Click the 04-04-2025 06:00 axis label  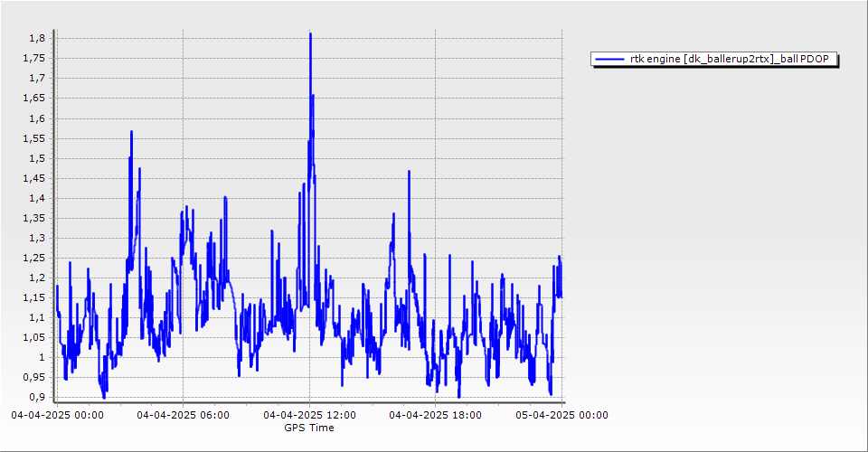[184, 415]
